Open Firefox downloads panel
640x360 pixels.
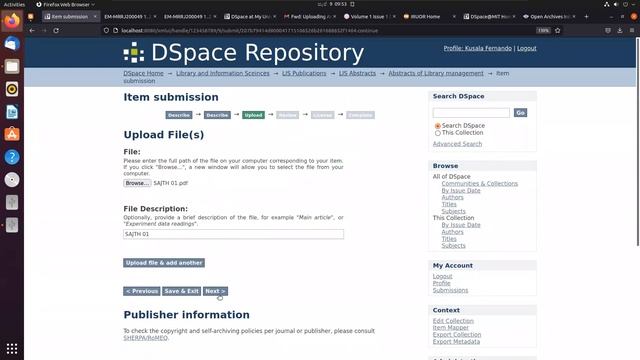pos(620,30)
